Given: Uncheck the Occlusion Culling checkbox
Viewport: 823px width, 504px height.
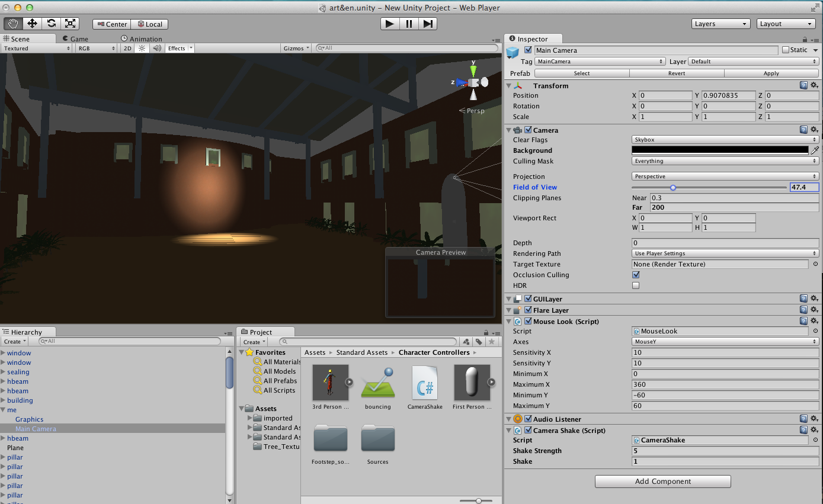Looking at the screenshot, I should 636,275.
